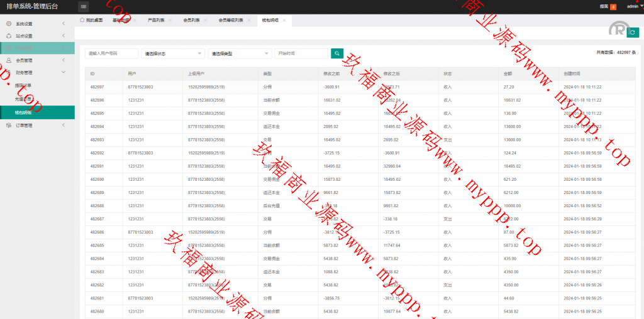Close the 钱包明细 tab

click(x=284, y=20)
